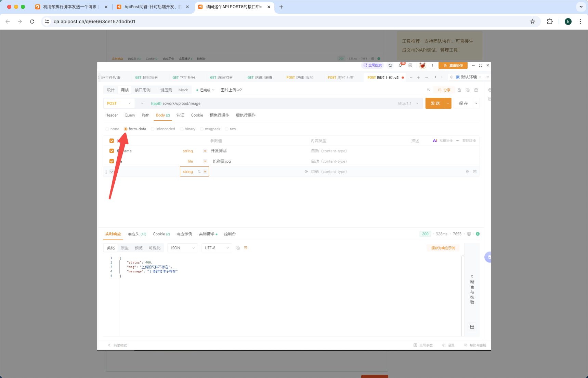
Task: Open the notifications bell icon
Action: pyautogui.click(x=400, y=65)
